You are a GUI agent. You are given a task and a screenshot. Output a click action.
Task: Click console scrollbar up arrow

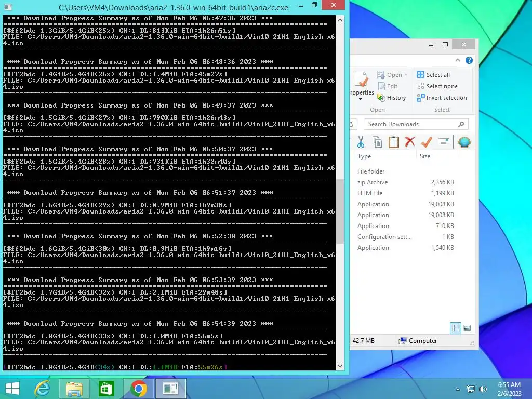pyautogui.click(x=340, y=20)
